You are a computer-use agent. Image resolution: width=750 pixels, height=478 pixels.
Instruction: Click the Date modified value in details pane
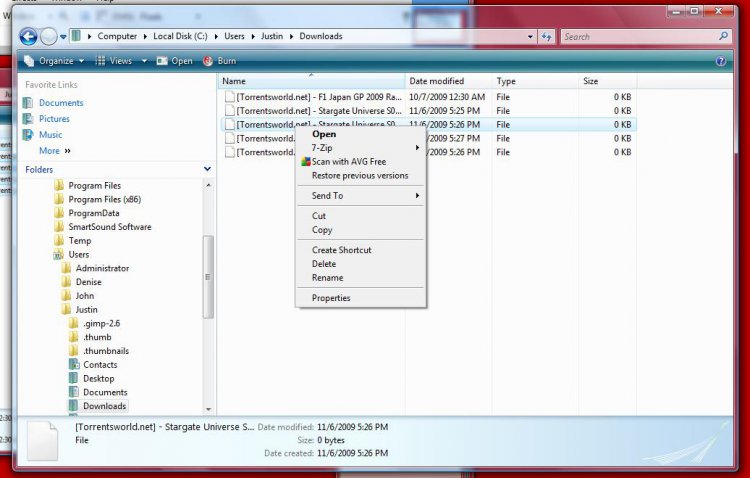click(353, 427)
